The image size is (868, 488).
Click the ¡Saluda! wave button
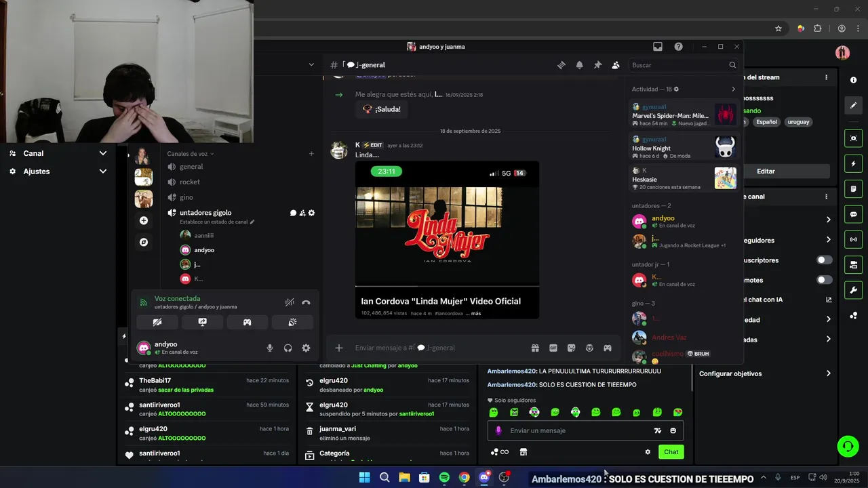point(381,109)
